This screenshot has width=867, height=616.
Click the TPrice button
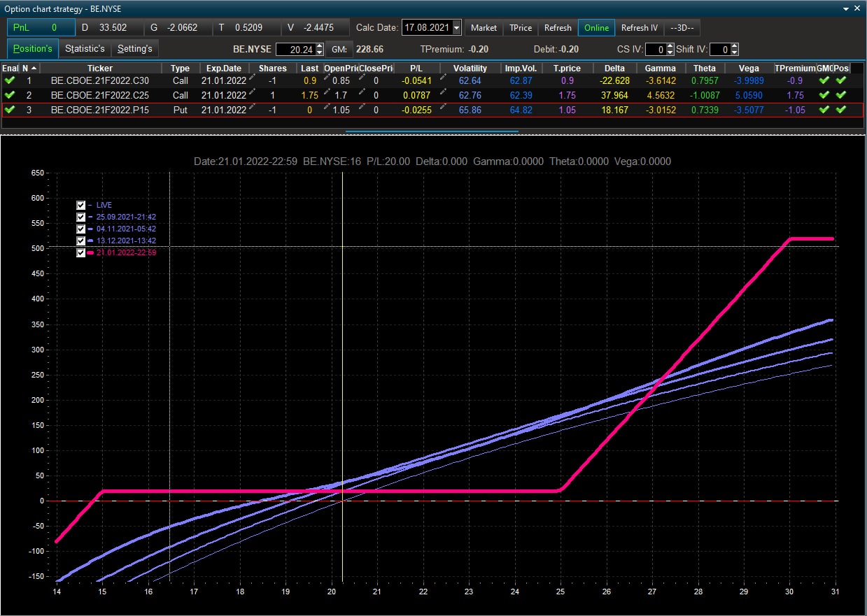521,28
